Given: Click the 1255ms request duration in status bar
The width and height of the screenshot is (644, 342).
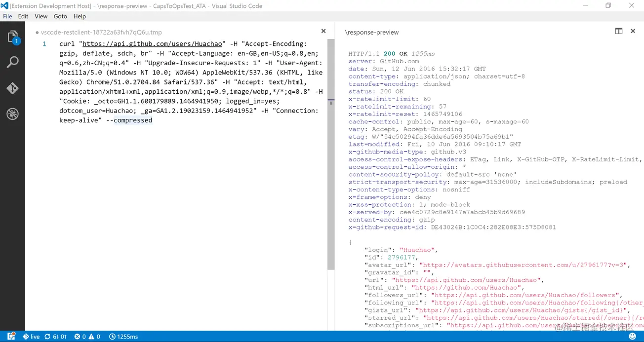Looking at the screenshot, I should pos(123,337).
